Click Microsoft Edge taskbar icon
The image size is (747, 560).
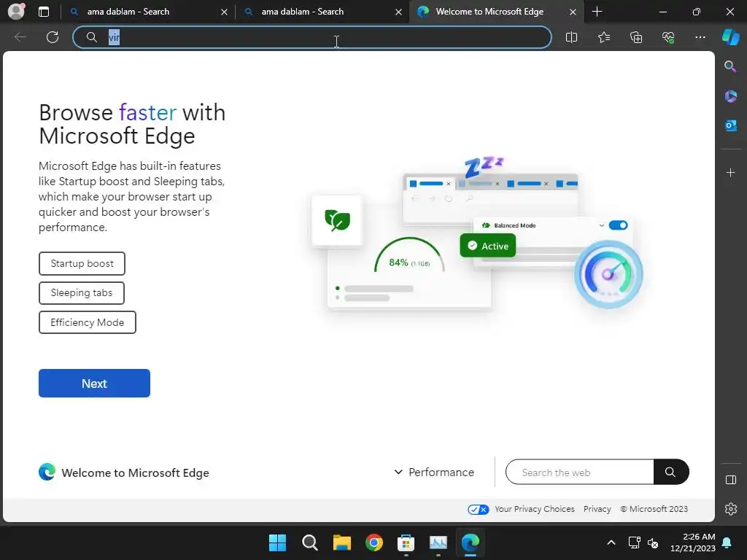click(471, 542)
